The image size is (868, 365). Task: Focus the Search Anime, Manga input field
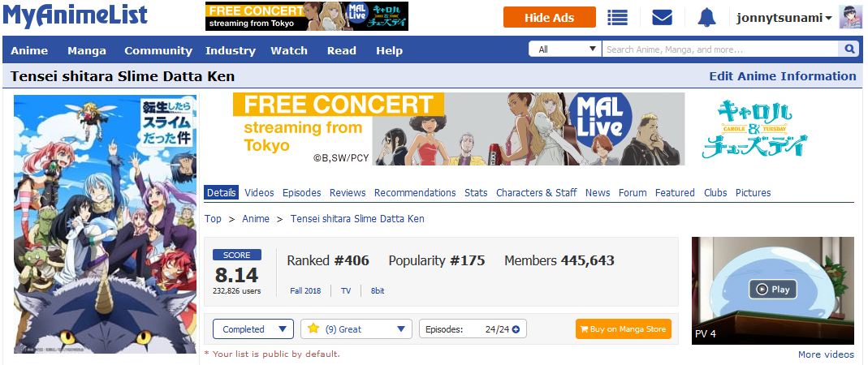coord(721,49)
